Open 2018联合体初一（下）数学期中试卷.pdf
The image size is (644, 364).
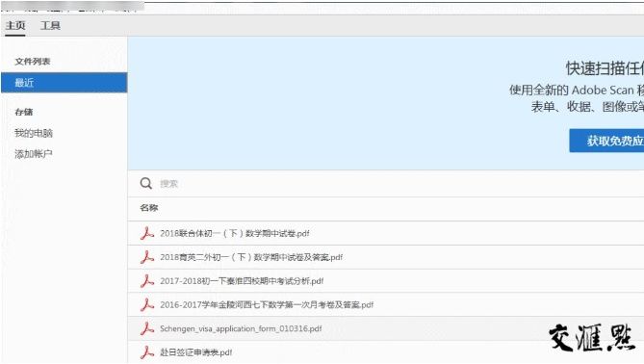coord(235,233)
